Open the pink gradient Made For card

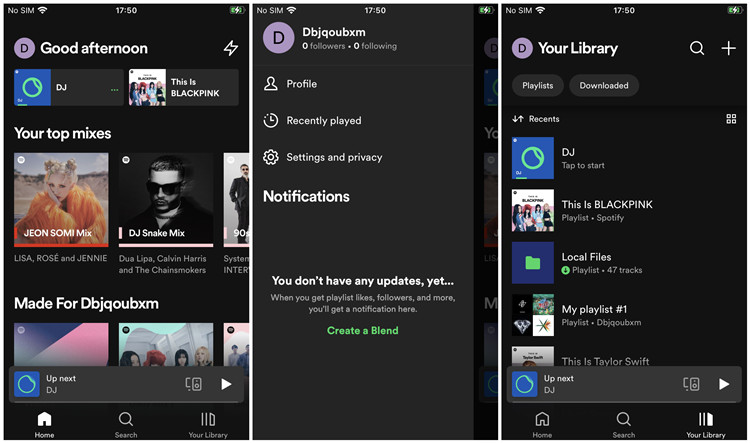(61, 346)
